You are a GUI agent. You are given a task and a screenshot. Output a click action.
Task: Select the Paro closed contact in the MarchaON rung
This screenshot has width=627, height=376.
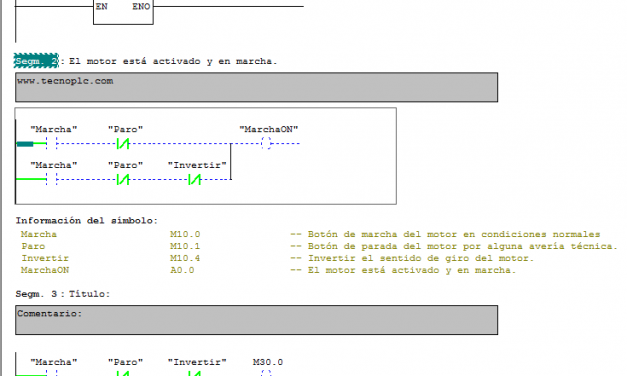(123, 143)
